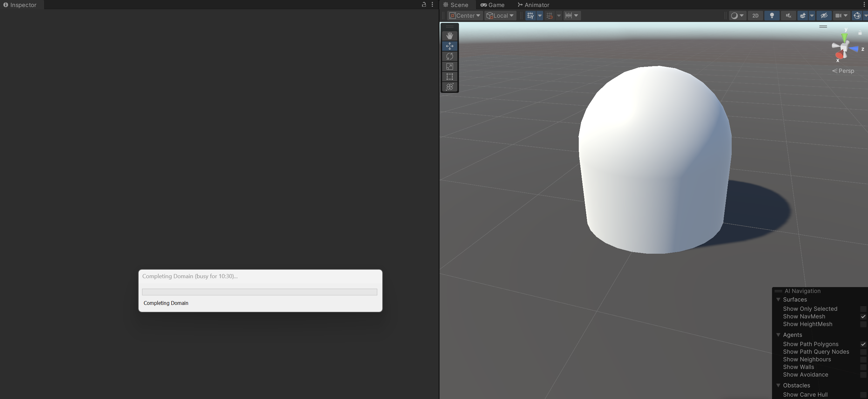Screen dimensions: 868x399
Task: Select the Scale tool
Action: coord(449,66)
